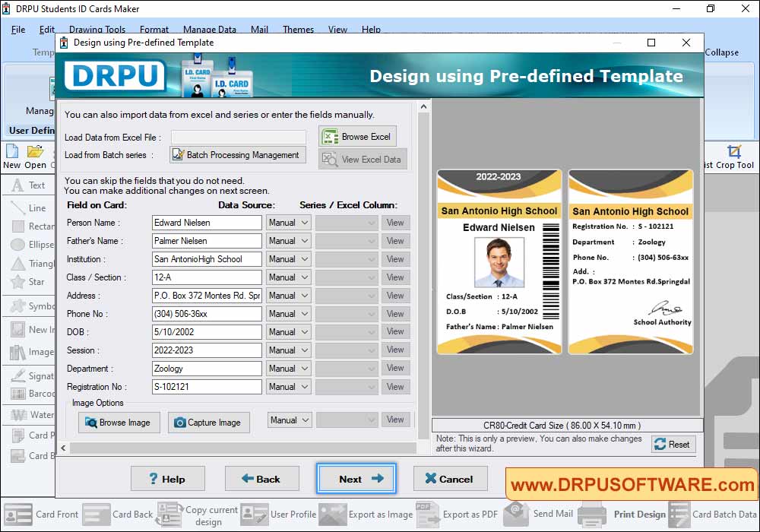
Task: Select the Star shape tool
Action: (x=28, y=281)
